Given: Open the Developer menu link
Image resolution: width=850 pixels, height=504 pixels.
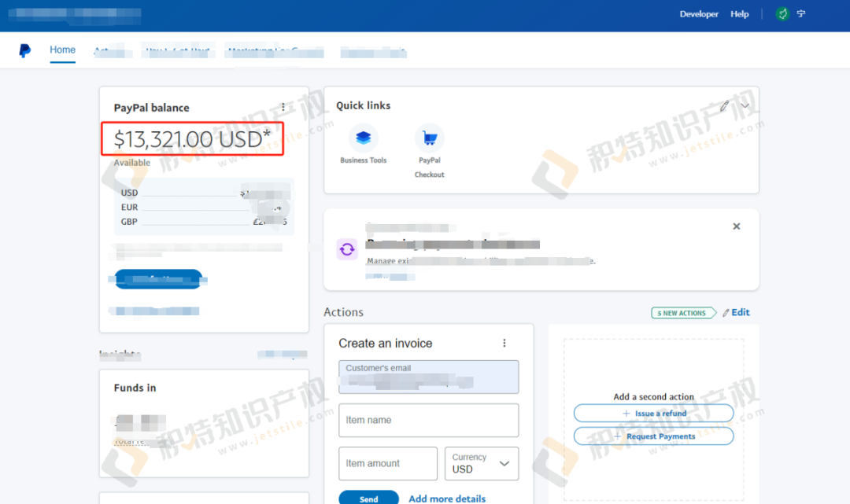Looking at the screenshot, I should click(x=699, y=14).
